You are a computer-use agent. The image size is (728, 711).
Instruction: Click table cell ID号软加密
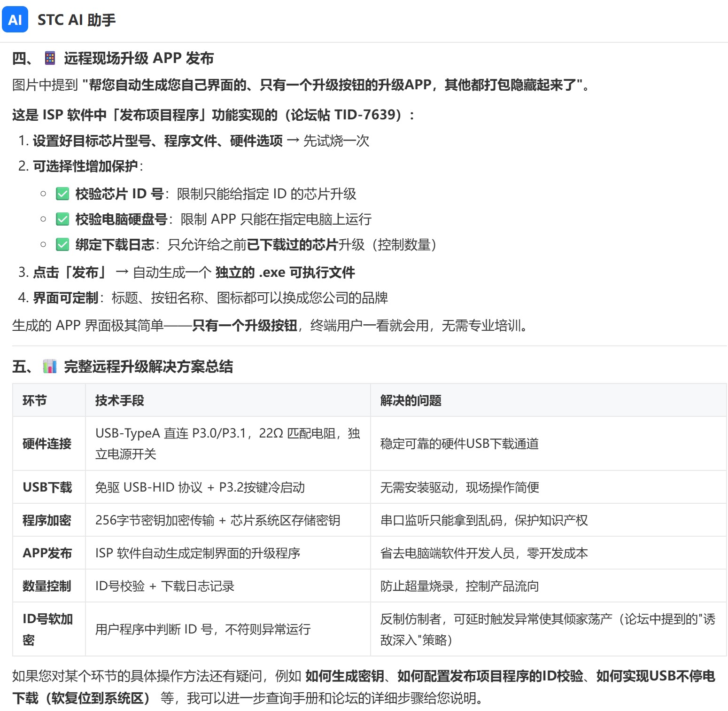click(x=48, y=629)
